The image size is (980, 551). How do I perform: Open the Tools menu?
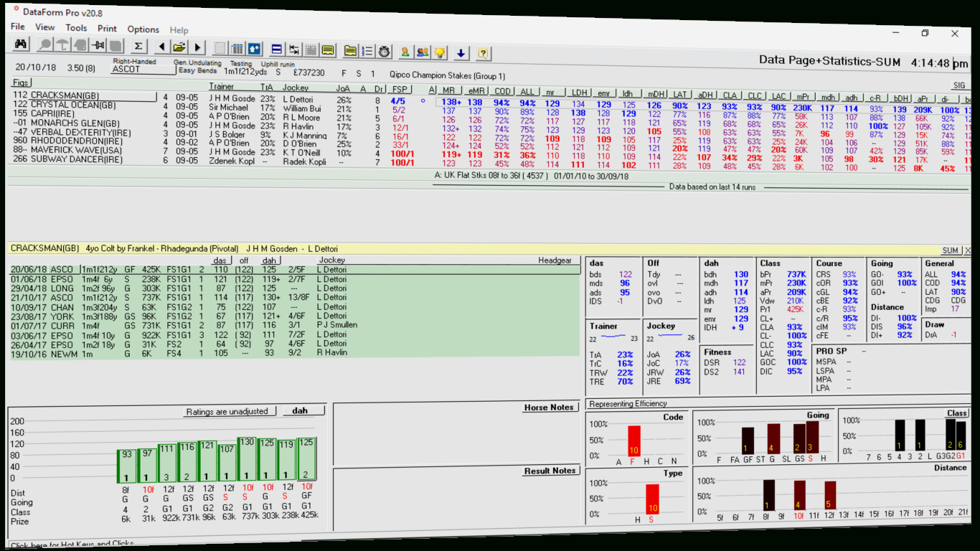(76, 28)
